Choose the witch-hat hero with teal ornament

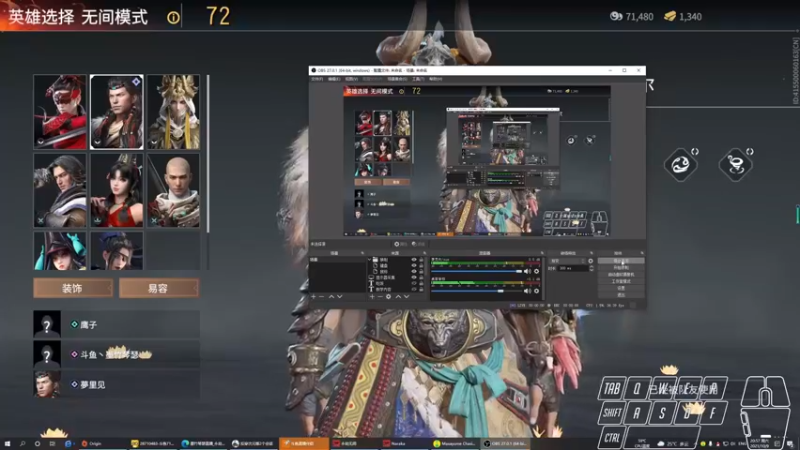point(60,251)
